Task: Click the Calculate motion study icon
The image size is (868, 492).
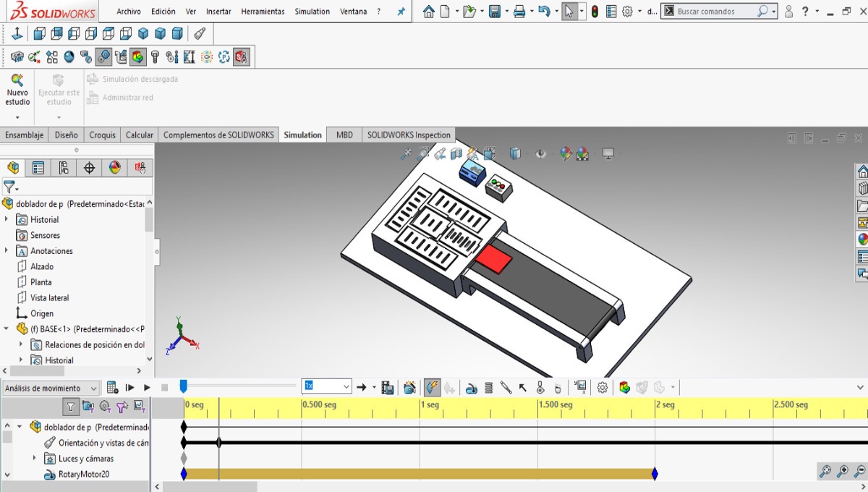Action: click(112, 388)
